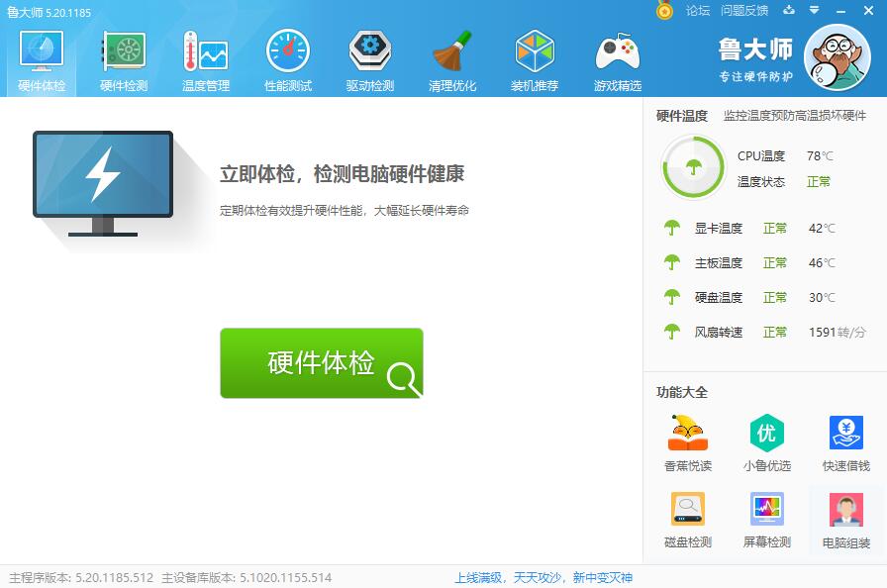Click the 电脑组装 computer assembly icon
887x588 pixels.
click(x=846, y=519)
